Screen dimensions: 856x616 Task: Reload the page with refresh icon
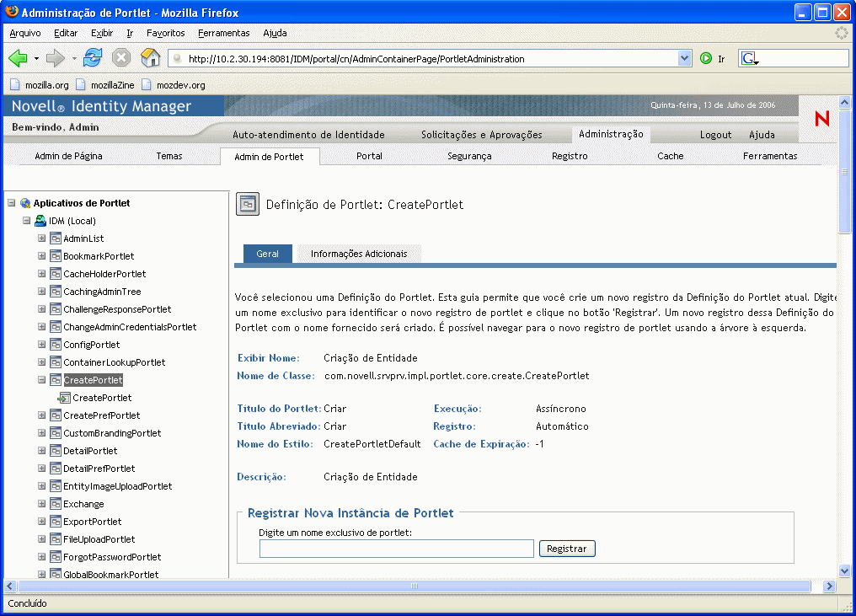click(93, 58)
